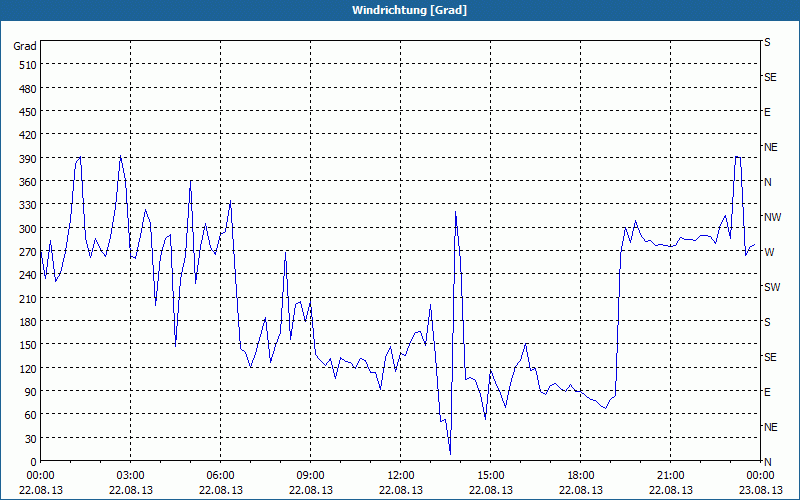Image resolution: width=800 pixels, height=500 pixels.
Task: Select the 06:00 time label
Action: (x=220, y=476)
